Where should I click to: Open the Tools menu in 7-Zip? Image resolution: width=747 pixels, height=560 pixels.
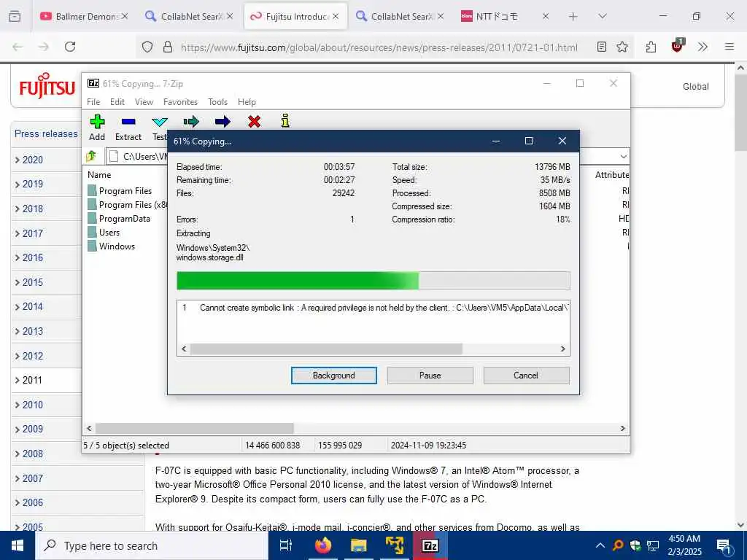[217, 102]
